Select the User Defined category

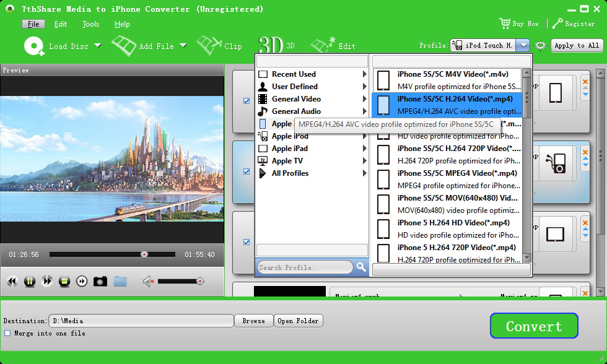coord(312,86)
